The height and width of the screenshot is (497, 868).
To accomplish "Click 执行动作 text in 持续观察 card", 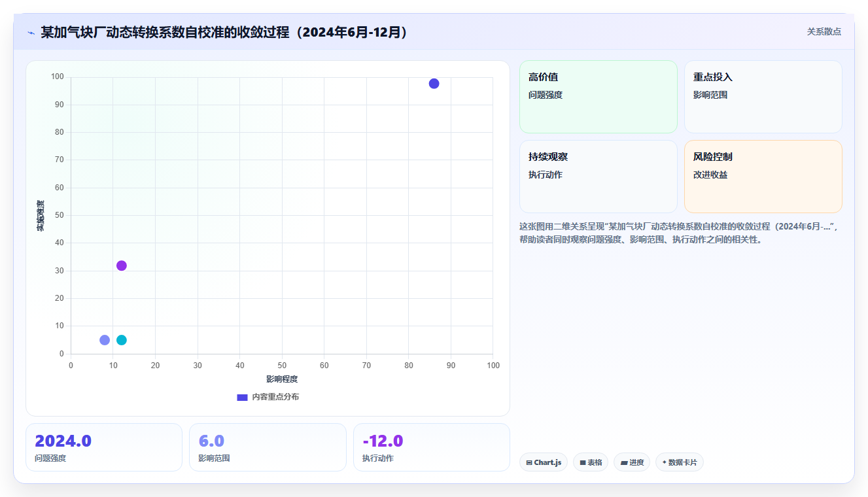I will click(x=546, y=175).
